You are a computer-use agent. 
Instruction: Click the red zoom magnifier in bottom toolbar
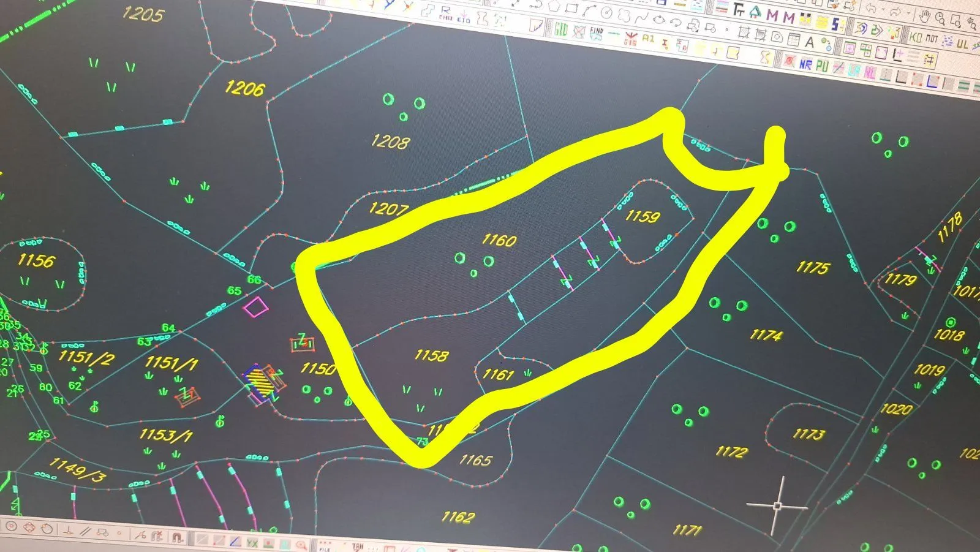pyautogui.click(x=301, y=545)
